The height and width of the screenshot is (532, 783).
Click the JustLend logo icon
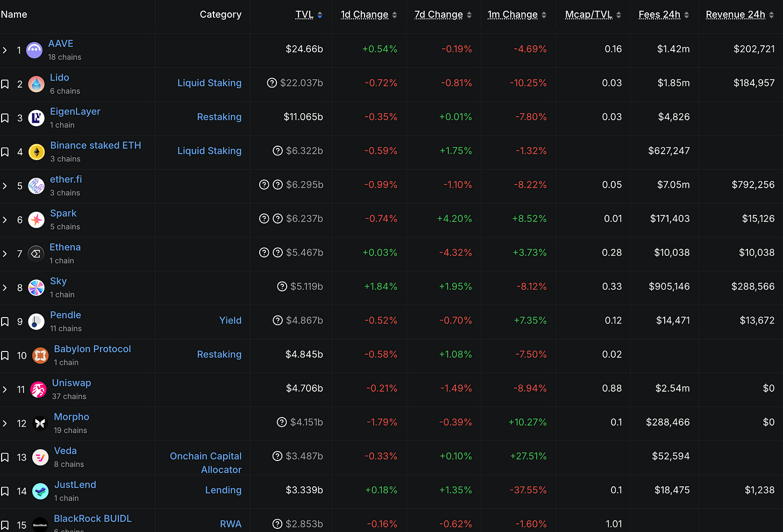(x=40, y=491)
